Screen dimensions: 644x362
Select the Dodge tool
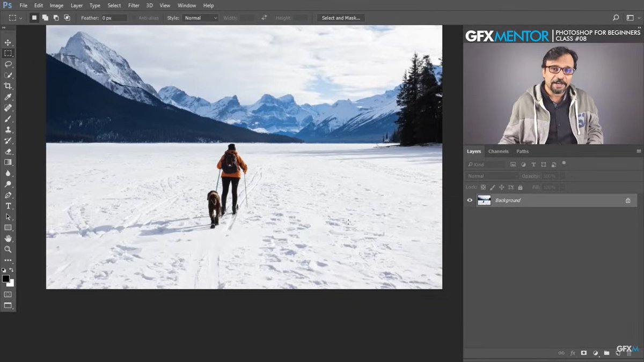(8, 184)
